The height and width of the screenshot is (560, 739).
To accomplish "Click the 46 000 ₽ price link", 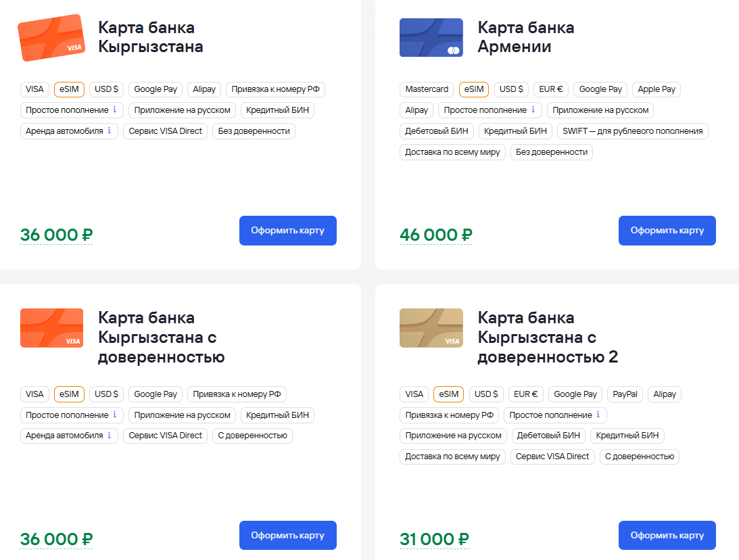I will (436, 235).
